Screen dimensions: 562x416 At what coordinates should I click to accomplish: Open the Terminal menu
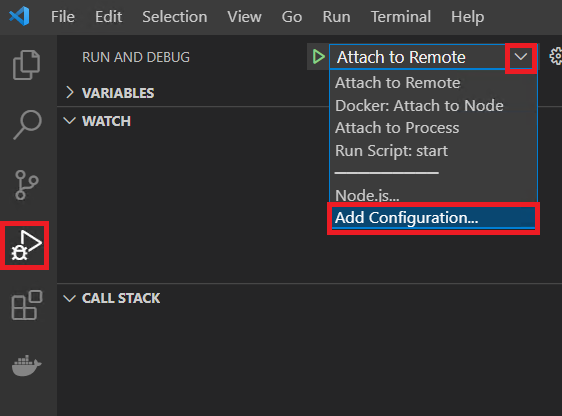(x=401, y=17)
